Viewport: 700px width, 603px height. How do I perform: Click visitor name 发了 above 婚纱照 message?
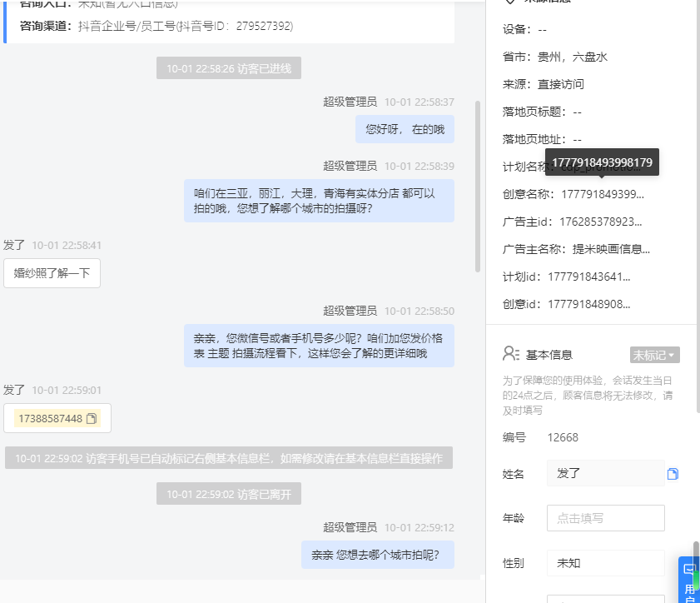coord(14,245)
